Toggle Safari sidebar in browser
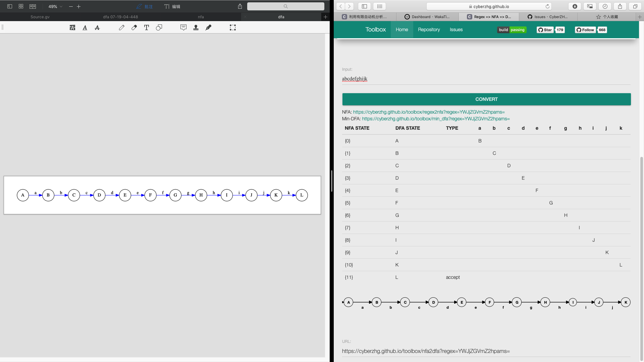 tap(365, 6)
